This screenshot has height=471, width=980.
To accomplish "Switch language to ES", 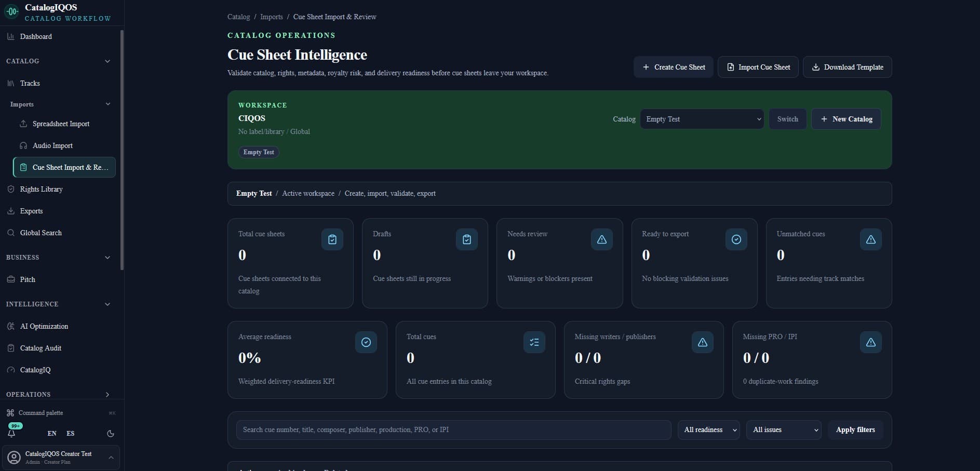I will (71, 434).
